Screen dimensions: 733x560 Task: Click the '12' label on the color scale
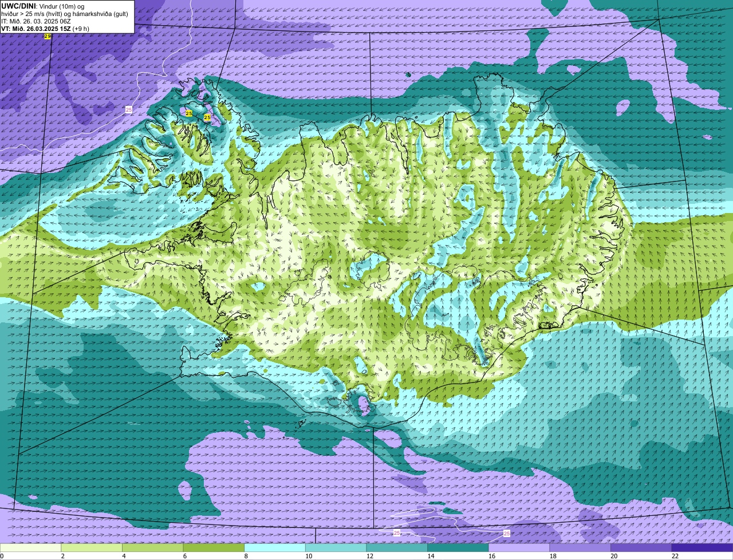(369, 556)
